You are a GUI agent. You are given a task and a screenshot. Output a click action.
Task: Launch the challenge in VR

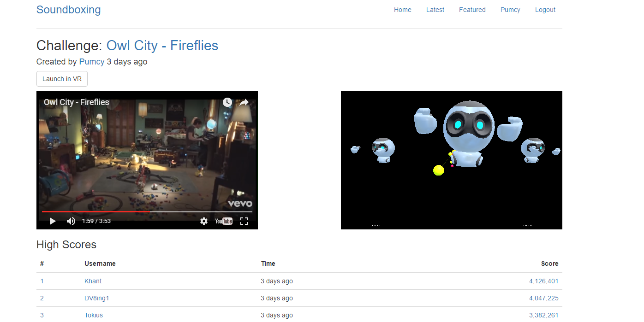[62, 79]
